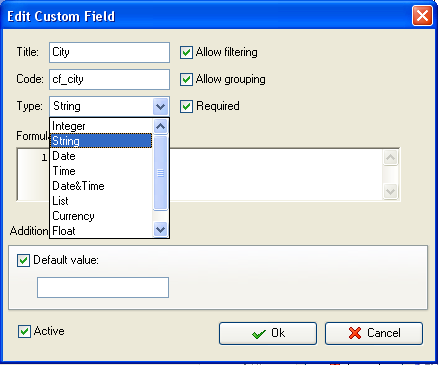Screen dimensions: 438x365
Task: Click the green checkmark Ok button
Action: (268, 333)
